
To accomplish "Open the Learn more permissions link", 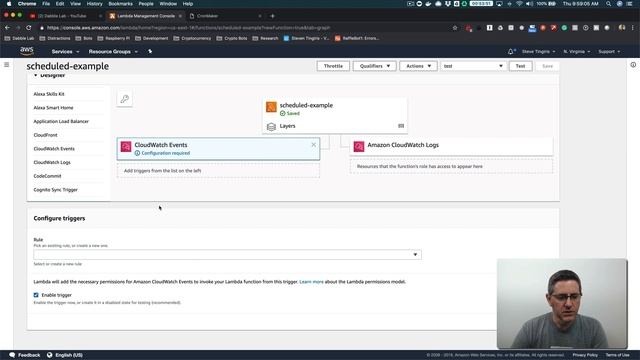I will pyautogui.click(x=311, y=282).
